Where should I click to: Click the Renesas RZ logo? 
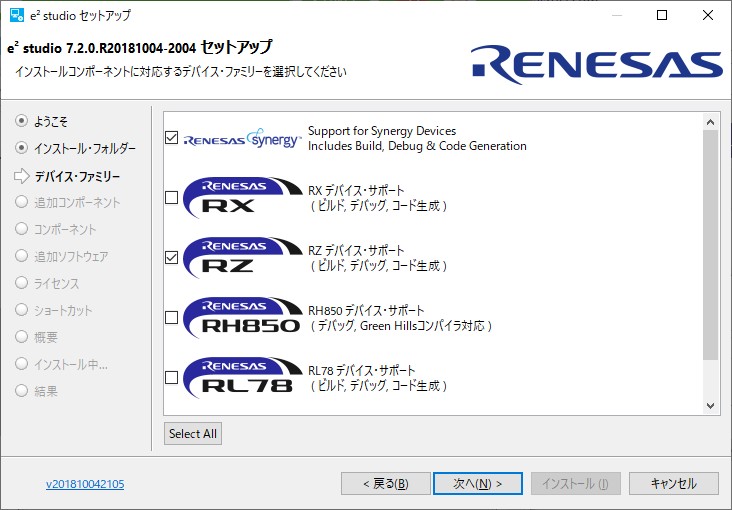(242, 257)
